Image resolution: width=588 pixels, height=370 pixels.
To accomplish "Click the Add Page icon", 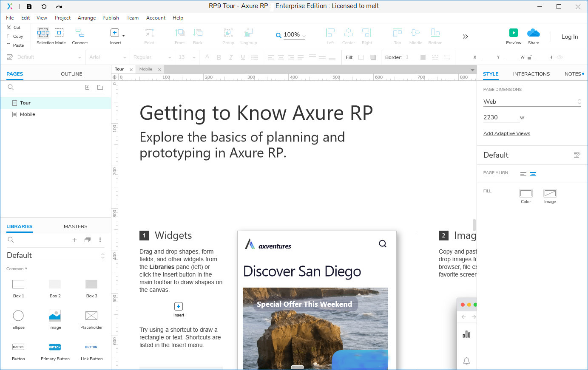I will tap(87, 87).
